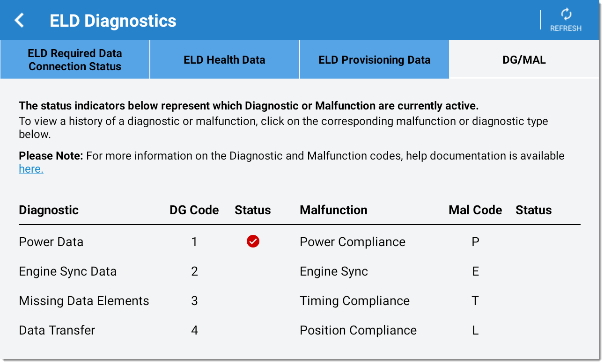Screen dimensions: 604x364
Task: Open the ELD Provisioning Data tab
Action: click(x=374, y=59)
